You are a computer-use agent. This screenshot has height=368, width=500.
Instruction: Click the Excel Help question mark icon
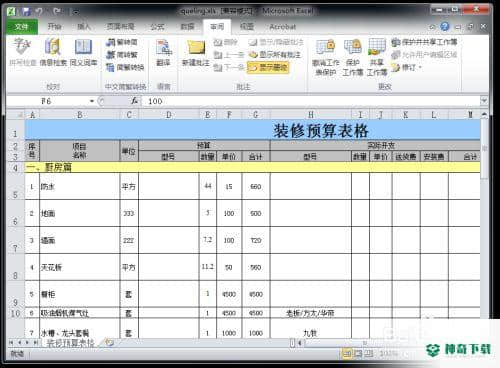pos(445,26)
